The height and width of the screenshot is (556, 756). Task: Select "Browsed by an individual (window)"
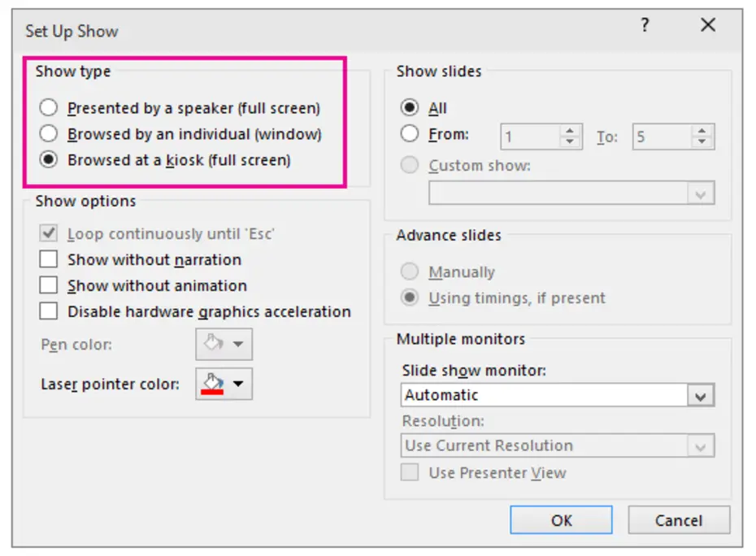point(48,133)
